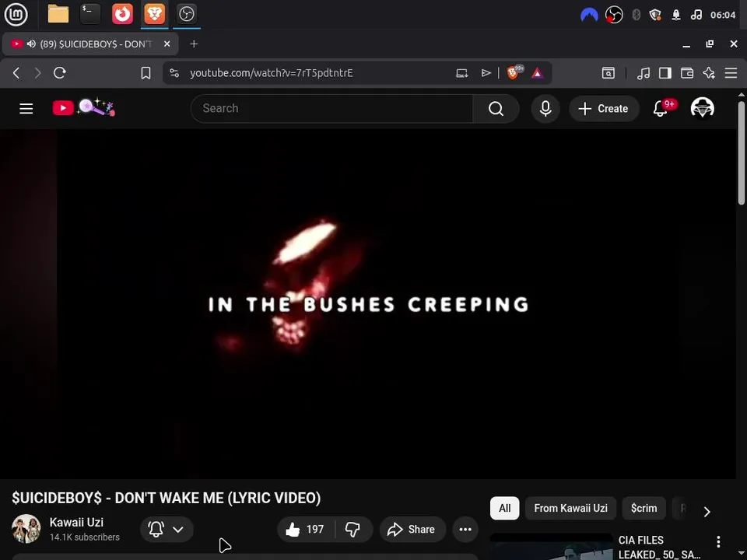This screenshot has height=560, width=747.
Task: Click the page vertical scrollbar thumb
Action: click(742, 152)
